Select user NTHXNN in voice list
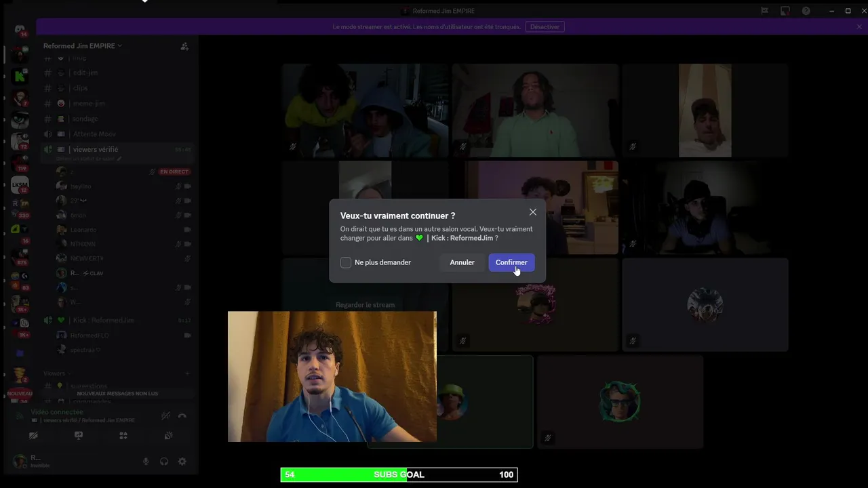The width and height of the screenshot is (868, 488). (x=123, y=244)
